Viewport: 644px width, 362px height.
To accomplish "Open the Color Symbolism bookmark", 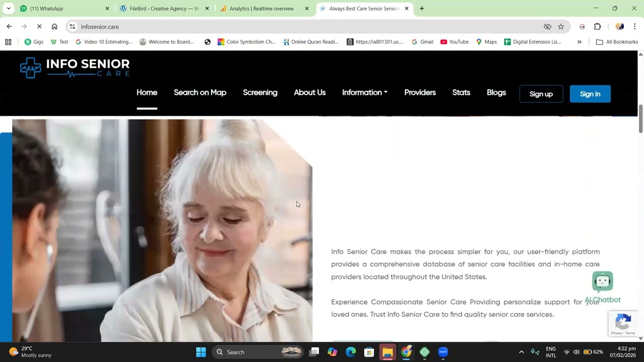I will pyautogui.click(x=247, y=42).
